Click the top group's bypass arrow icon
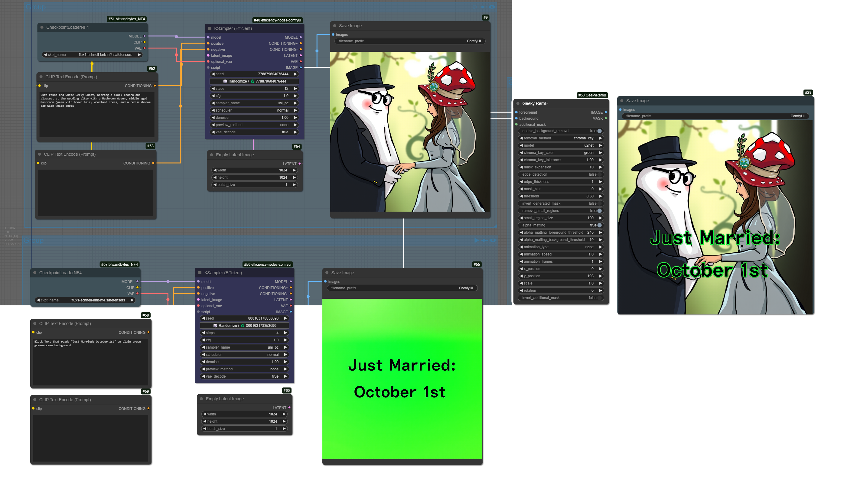The image size is (844, 504). tap(483, 7)
